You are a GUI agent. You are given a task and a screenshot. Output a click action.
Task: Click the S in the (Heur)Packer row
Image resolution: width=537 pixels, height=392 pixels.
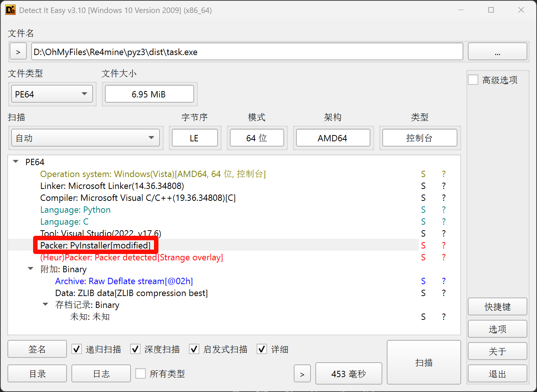[423, 257]
